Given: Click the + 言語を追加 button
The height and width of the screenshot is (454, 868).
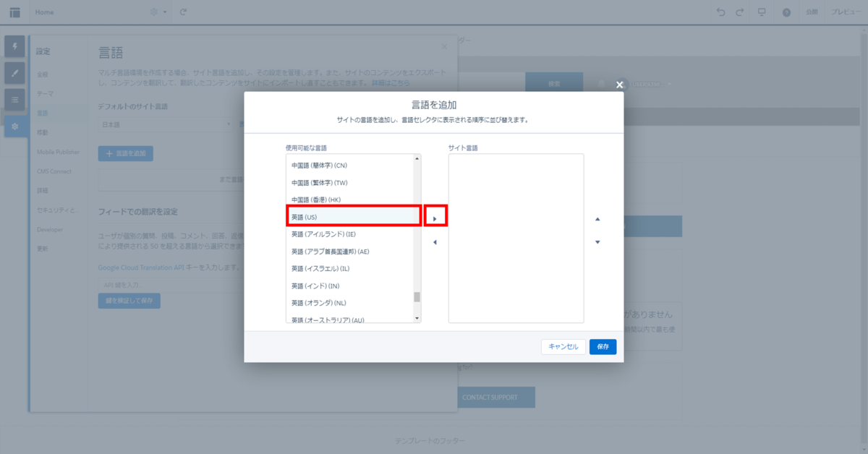Looking at the screenshot, I should [x=125, y=153].
